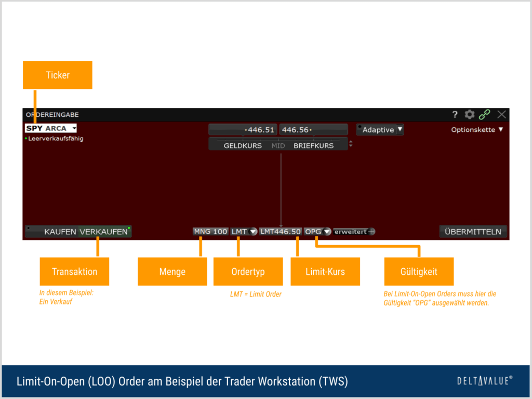This screenshot has height=399, width=532.
Task: Open order entry settings gear
Action: [469, 114]
